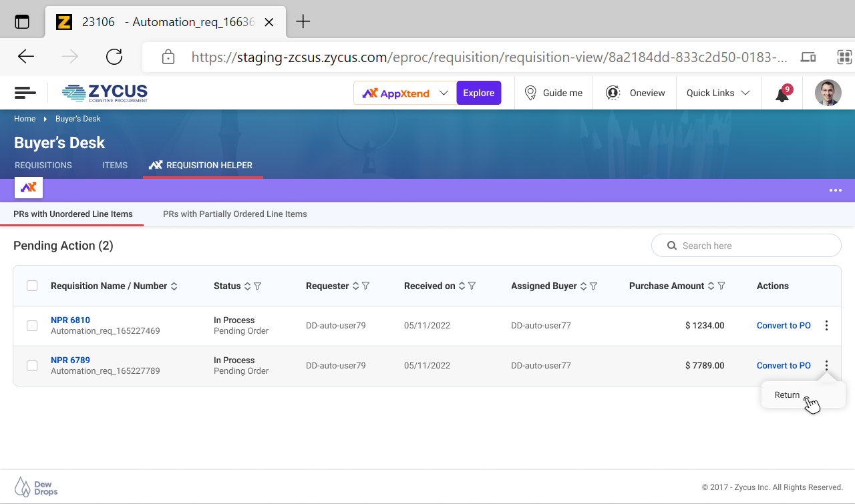Expand the Quick Links dropdown
Image resolution: width=855 pixels, height=504 pixels.
[x=718, y=93]
